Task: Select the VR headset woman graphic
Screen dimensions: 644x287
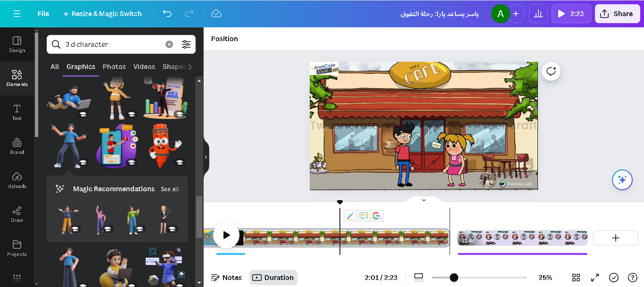Action: (165, 267)
